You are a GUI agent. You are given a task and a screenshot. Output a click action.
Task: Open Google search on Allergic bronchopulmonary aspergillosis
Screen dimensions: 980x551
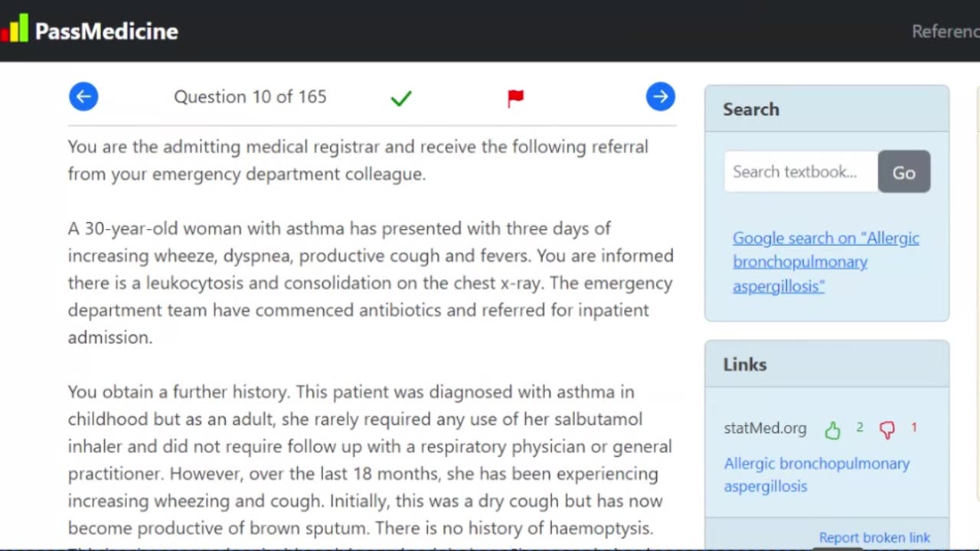click(x=825, y=262)
